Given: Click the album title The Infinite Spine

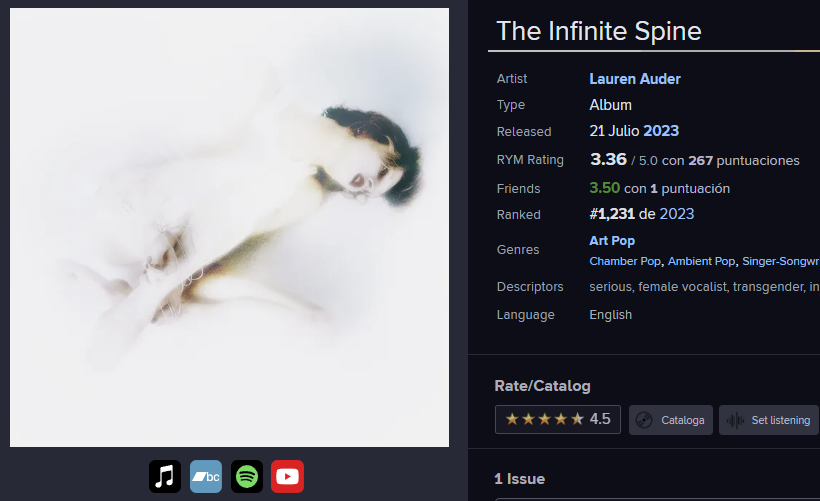Looking at the screenshot, I should 598,31.
